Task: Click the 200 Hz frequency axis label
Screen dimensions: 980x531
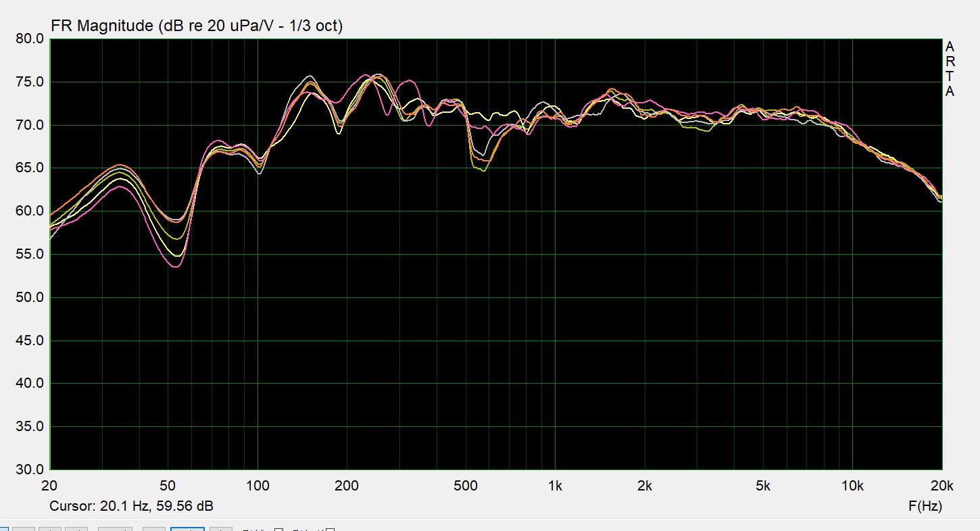Action: [x=347, y=486]
